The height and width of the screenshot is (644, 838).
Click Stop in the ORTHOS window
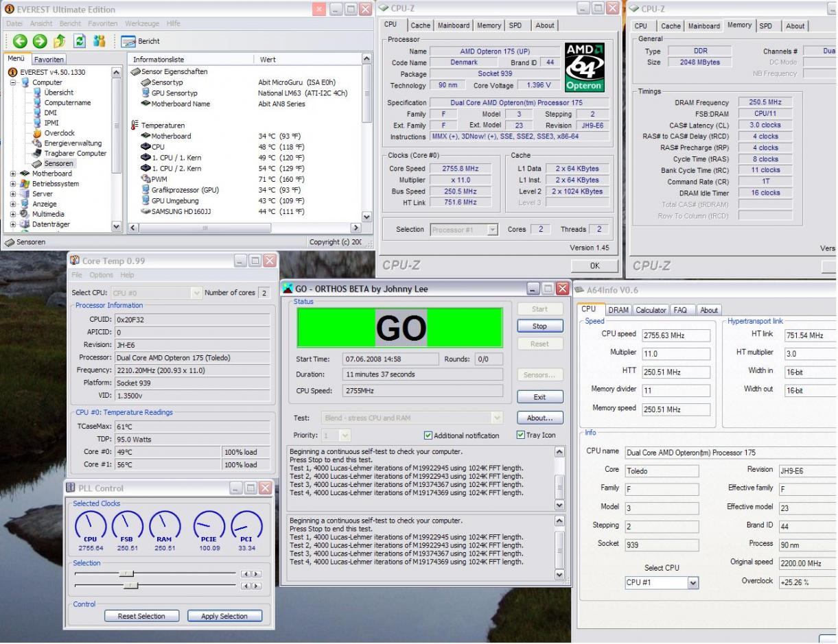[539, 326]
